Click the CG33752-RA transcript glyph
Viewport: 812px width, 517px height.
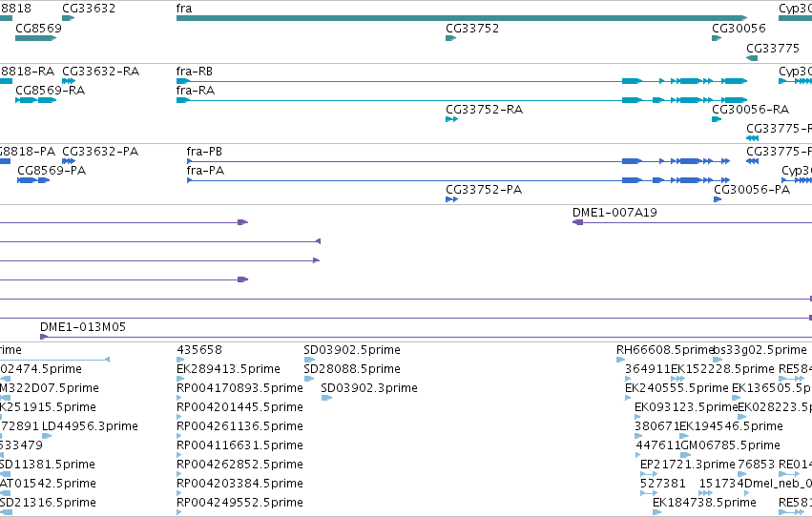point(451,119)
